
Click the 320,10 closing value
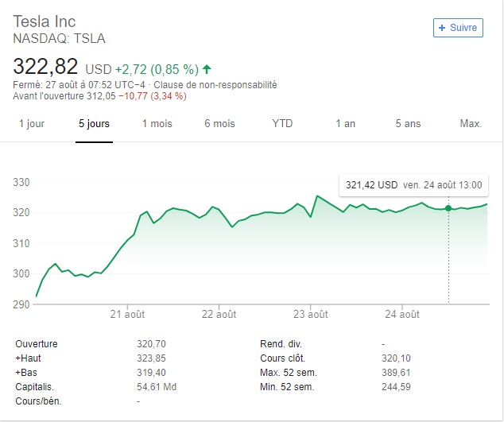[397, 358]
